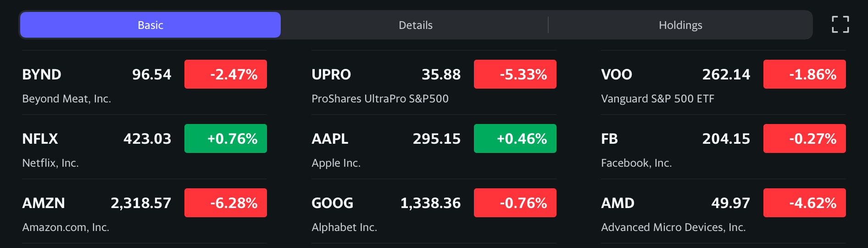Screen dimensions: 868x248
Task: Select the Holdings tab
Action: [680, 25]
